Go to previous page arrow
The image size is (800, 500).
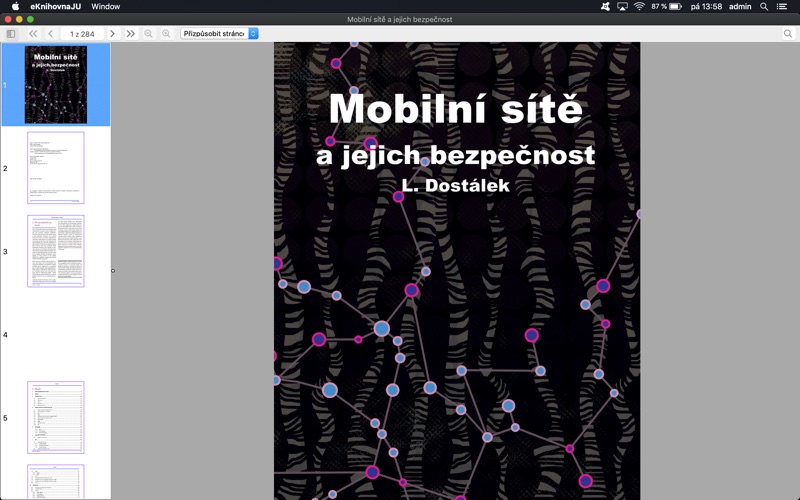51,34
